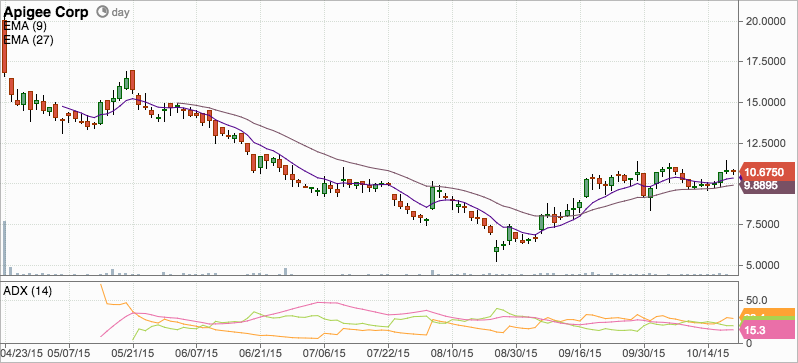The width and height of the screenshot is (798, 363).
Task: Click the 10/14/15 date label
Action: (707, 353)
